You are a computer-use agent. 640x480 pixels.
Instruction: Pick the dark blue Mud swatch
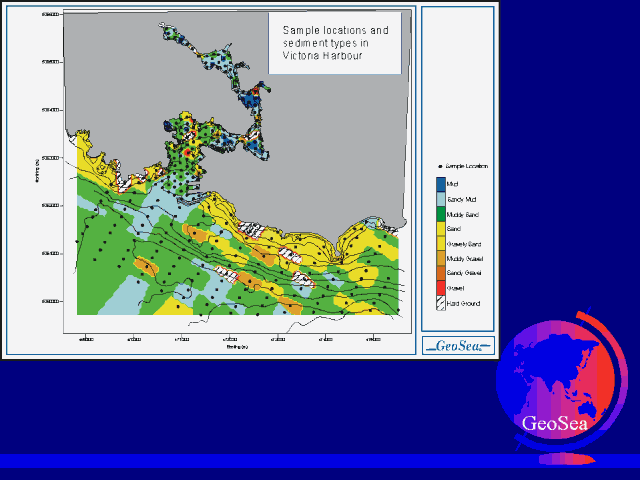coord(439,184)
